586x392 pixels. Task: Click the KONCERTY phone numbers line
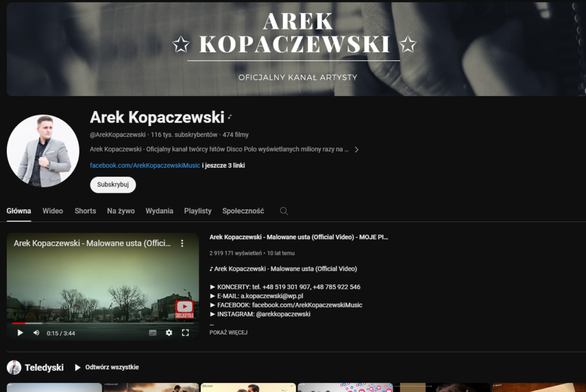tap(285, 287)
